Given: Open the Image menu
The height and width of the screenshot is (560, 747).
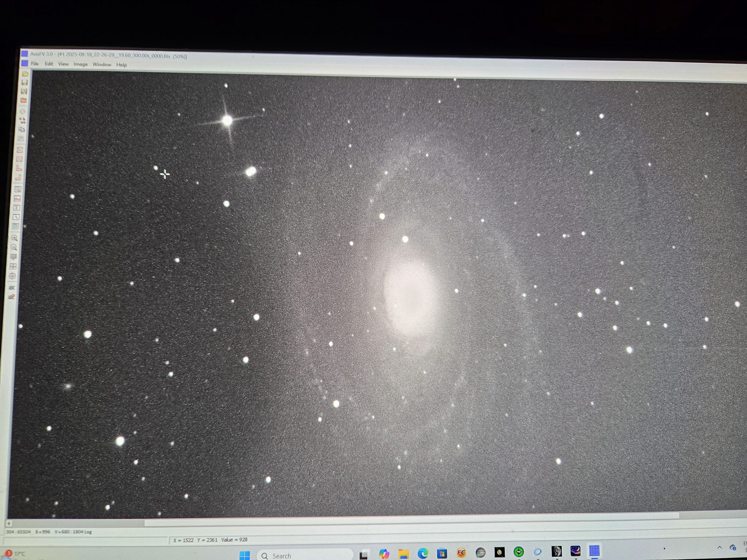Looking at the screenshot, I should pyautogui.click(x=80, y=64).
